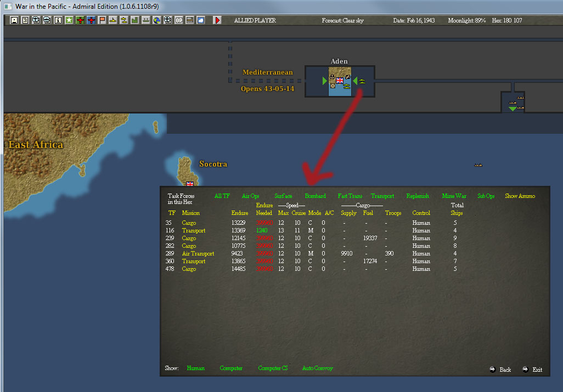Click British flag on Socotra island
Screen dimensions: 563x392
click(x=190, y=184)
